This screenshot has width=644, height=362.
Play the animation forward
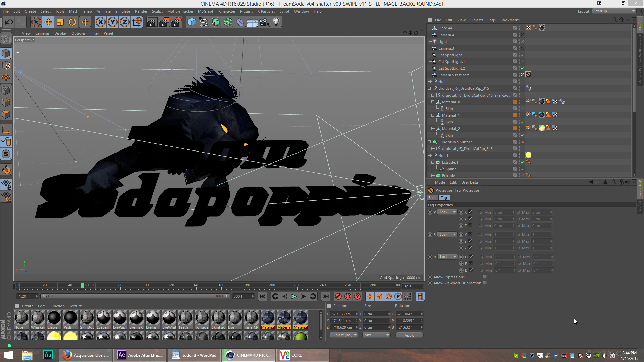pos(294,296)
